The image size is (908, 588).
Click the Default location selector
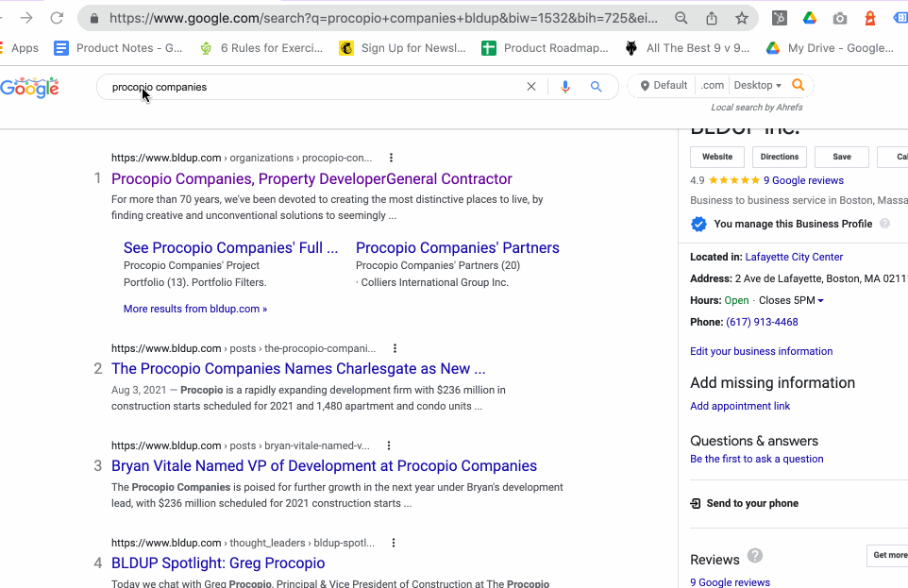pyautogui.click(x=664, y=86)
